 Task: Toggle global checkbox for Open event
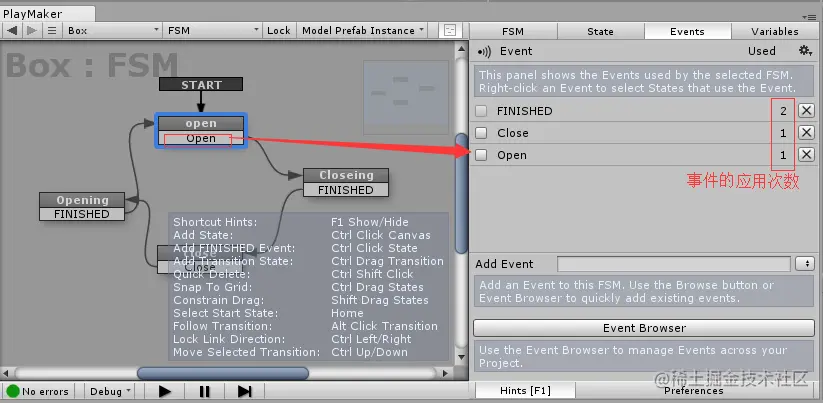(481, 155)
